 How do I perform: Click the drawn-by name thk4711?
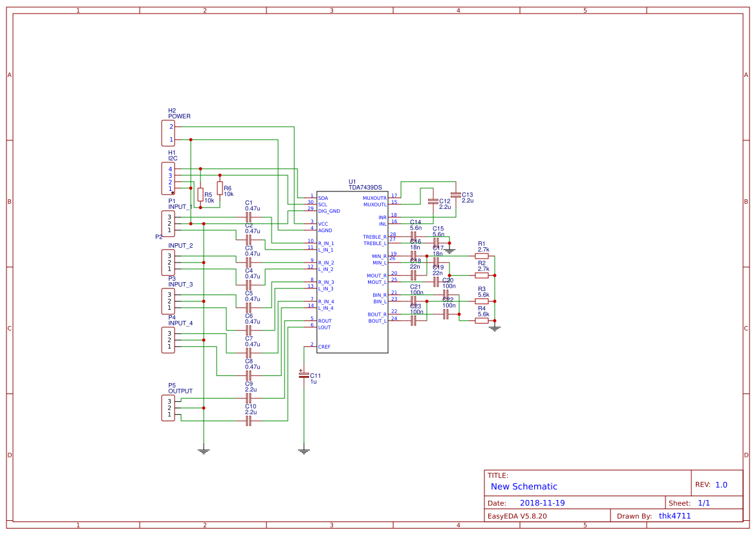[x=675, y=516]
